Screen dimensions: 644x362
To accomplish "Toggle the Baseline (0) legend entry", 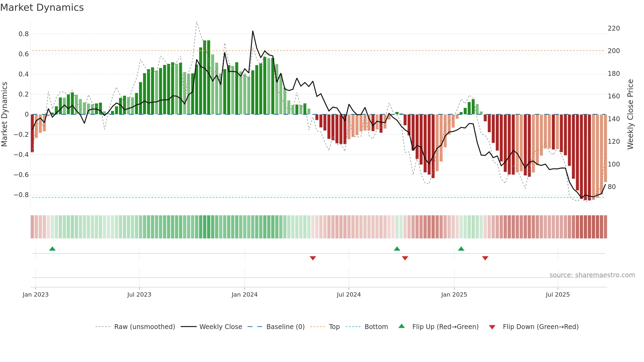I will point(276,327).
